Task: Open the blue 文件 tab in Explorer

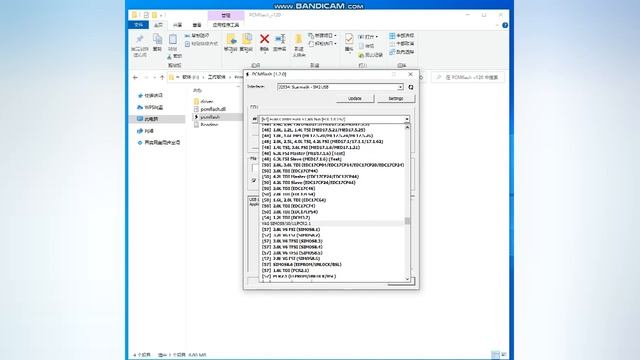Action: 138,25
